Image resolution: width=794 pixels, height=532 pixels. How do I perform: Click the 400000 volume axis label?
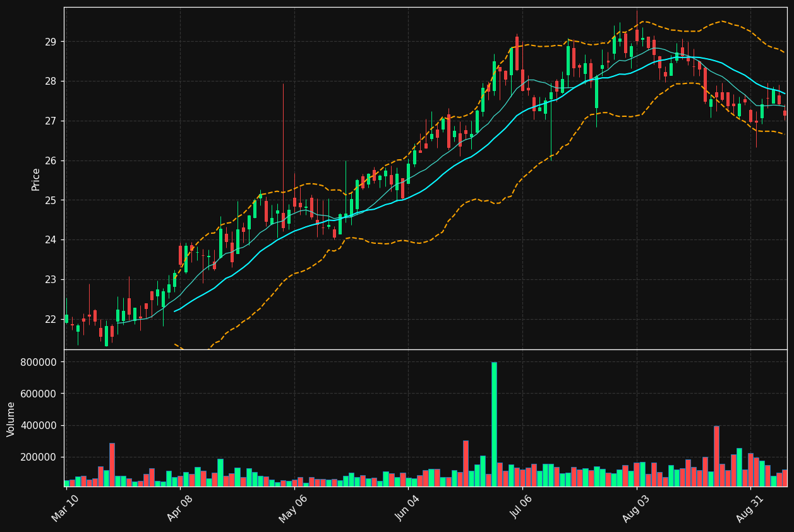point(39,425)
